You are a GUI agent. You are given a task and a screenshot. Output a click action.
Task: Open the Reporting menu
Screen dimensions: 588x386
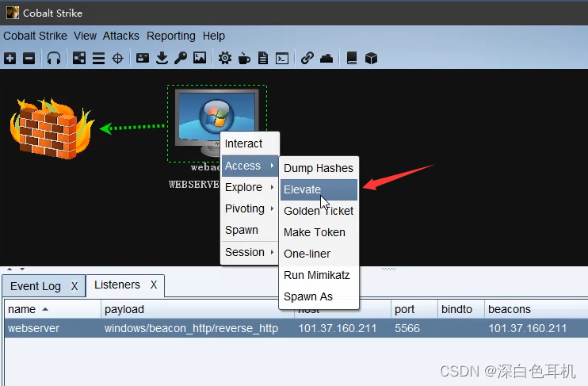coord(171,36)
